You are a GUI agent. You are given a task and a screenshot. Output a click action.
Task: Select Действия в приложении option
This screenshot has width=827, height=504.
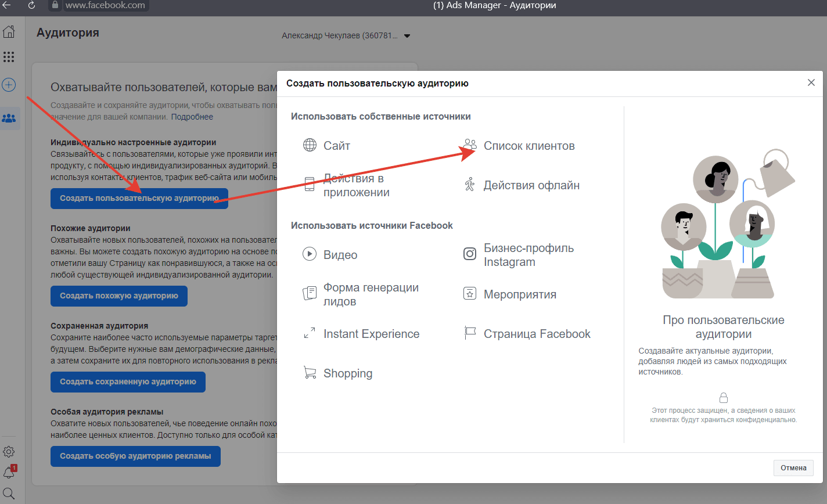[x=356, y=185]
